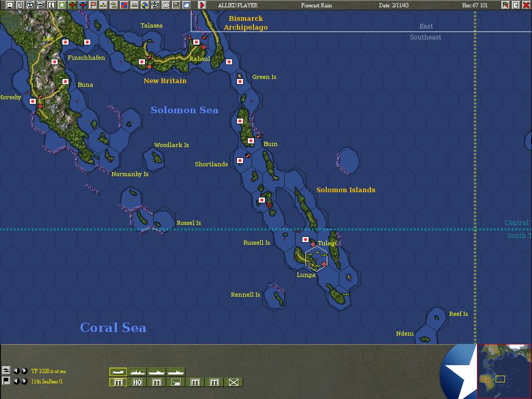The image size is (532, 399).
Task: Click the single yellow ship silhouette icon
Action: 103,5
